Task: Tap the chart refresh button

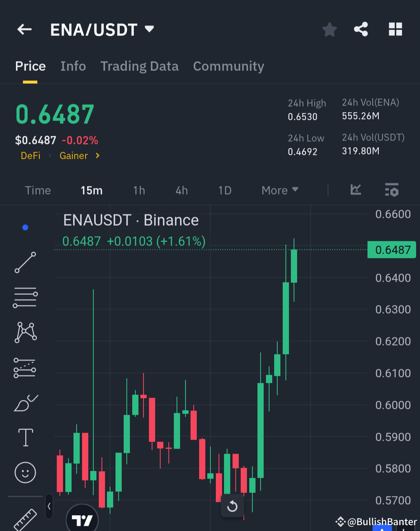Action: point(232,506)
